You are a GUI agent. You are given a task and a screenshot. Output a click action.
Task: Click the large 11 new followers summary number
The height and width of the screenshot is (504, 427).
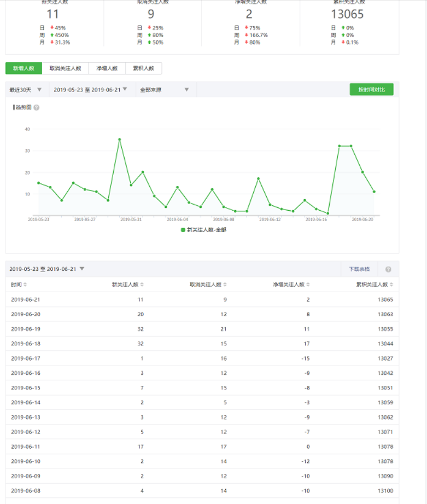tap(53, 14)
